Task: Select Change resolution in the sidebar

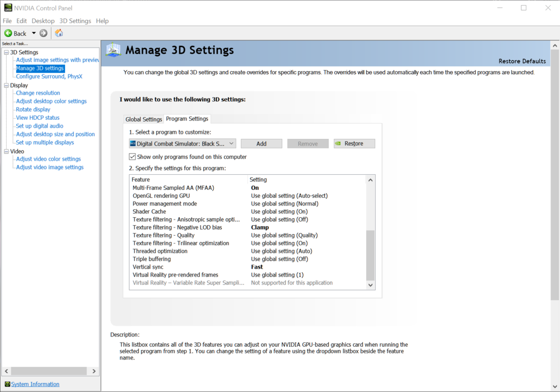Action: coord(38,92)
